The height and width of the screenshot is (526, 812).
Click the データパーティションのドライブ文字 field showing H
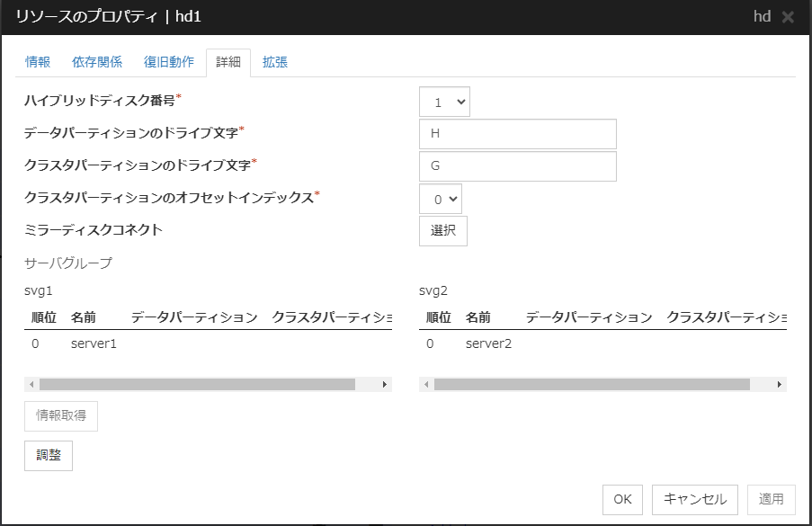[517, 133]
